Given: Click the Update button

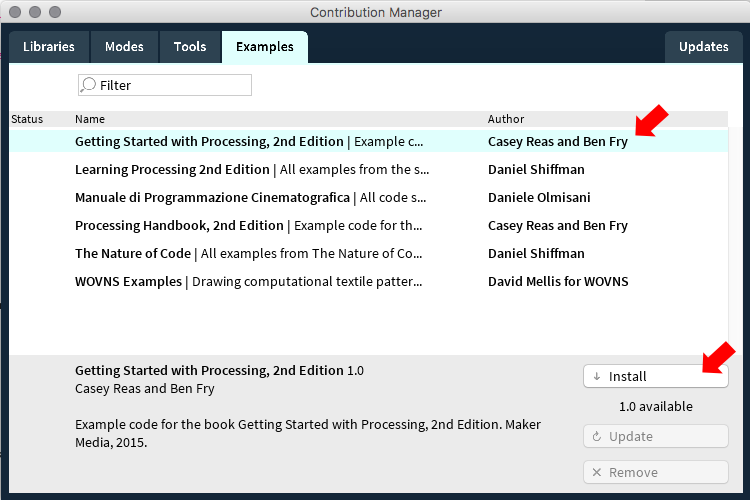Looking at the screenshot, I should (x=656, y=436).
